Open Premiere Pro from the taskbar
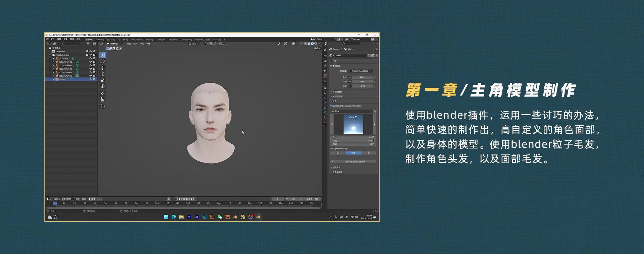 189,217
